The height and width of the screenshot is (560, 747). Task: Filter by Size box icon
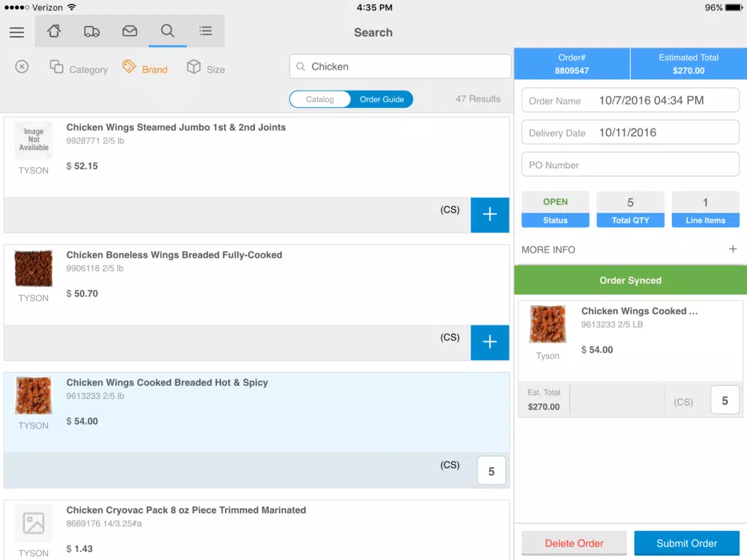205,68
